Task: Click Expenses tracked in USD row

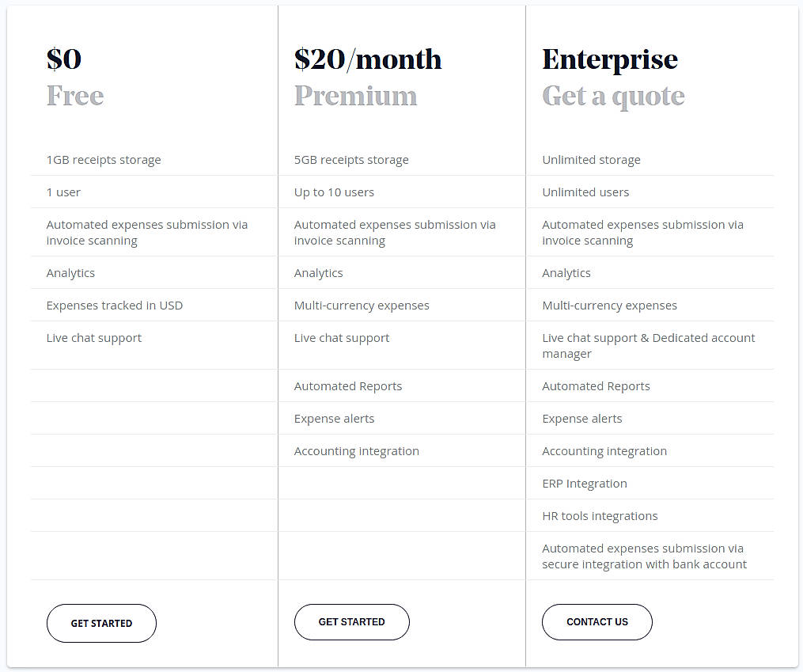Action: point(115,305)
